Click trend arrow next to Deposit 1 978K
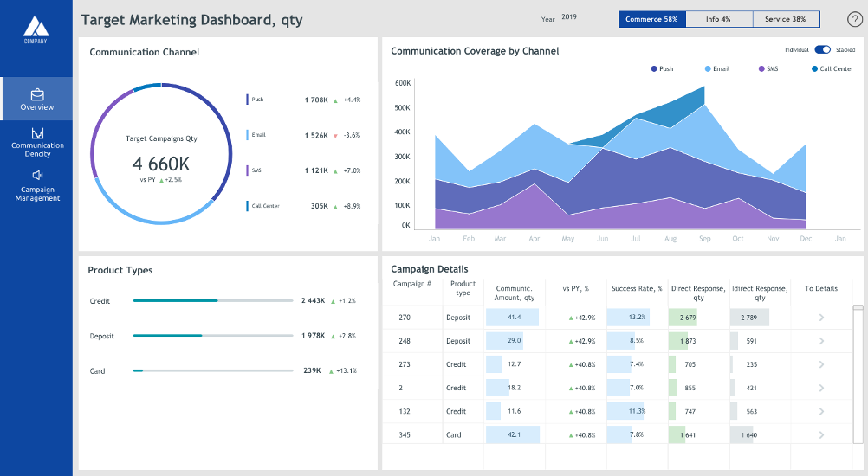The width and height of the screenshot is (868, 476). coord(334,336)
